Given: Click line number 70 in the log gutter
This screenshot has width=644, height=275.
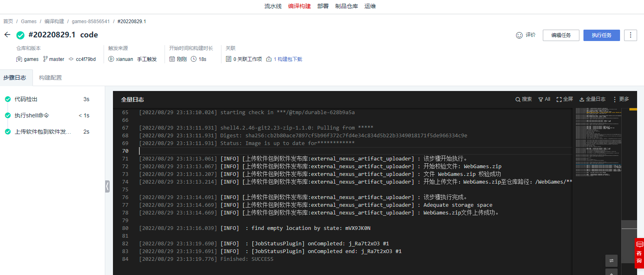Looking at the screenshot, I should (x=125, y=151).
